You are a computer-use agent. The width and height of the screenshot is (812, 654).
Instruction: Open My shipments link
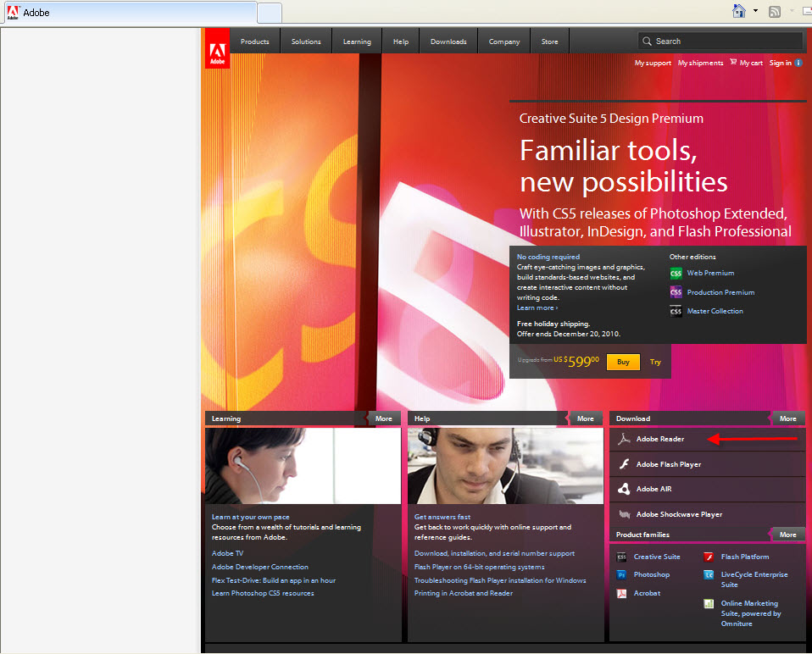700,64
